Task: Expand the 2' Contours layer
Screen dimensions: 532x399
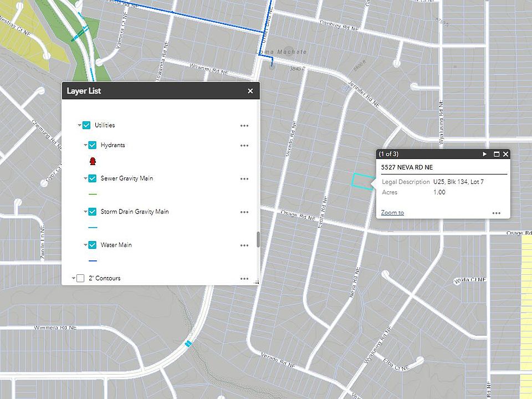Action: pos(74,278)
